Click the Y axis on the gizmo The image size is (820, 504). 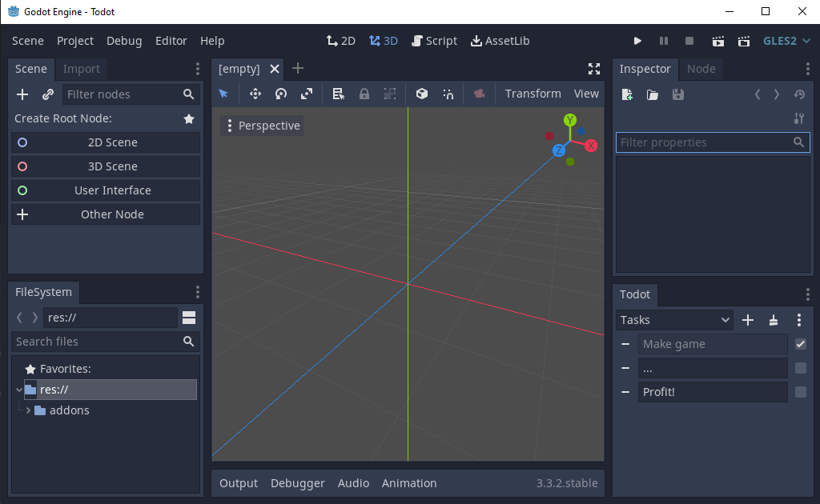(570, 120)
